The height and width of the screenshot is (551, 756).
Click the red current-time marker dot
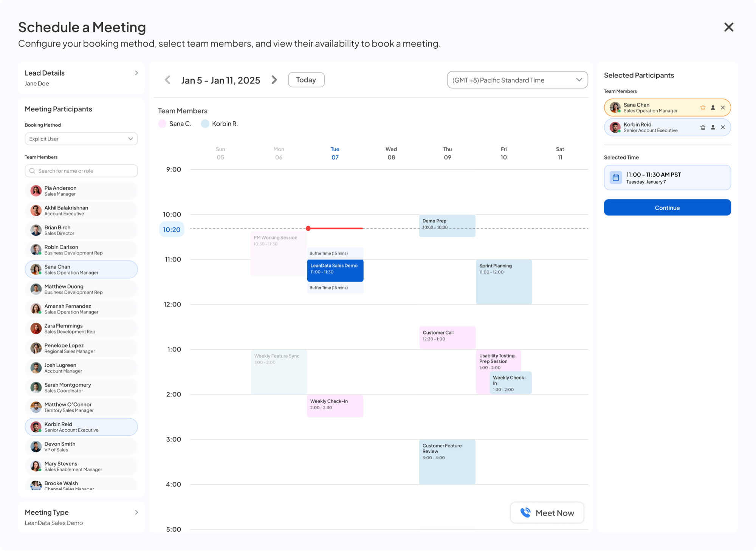coord(308,228)
